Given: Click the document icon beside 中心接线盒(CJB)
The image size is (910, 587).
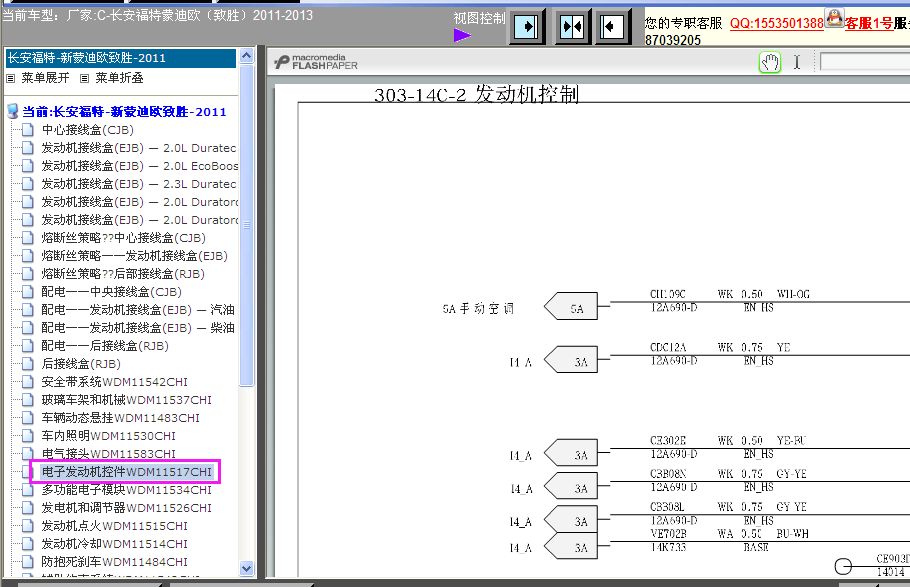Looking at the screenshot, I should [27, 129].
